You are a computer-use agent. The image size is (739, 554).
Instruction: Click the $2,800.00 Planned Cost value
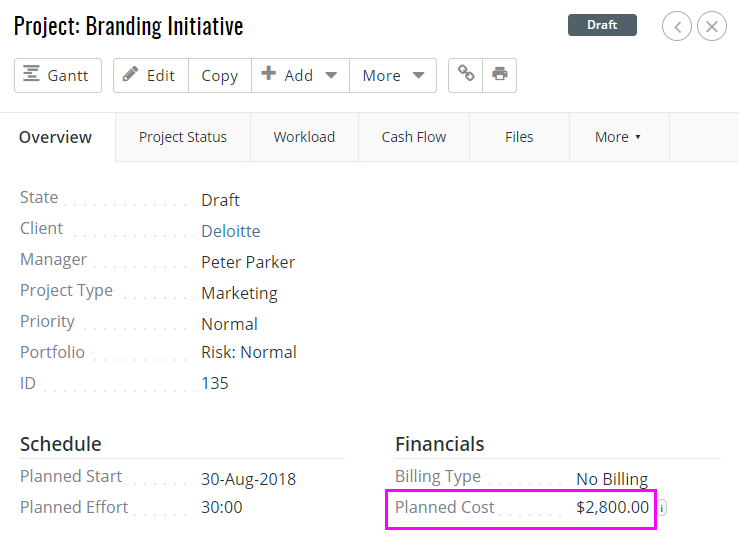pos(612,508)
